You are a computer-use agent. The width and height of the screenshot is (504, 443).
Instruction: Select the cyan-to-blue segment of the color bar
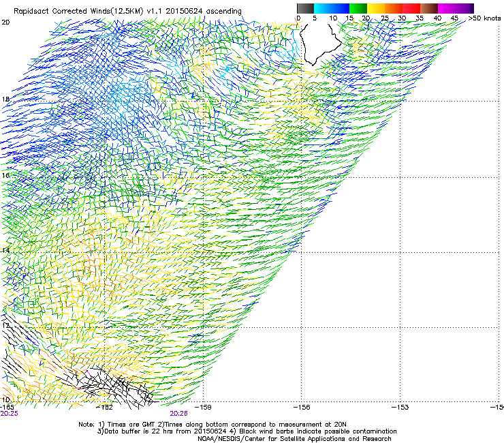coord(332,8)
